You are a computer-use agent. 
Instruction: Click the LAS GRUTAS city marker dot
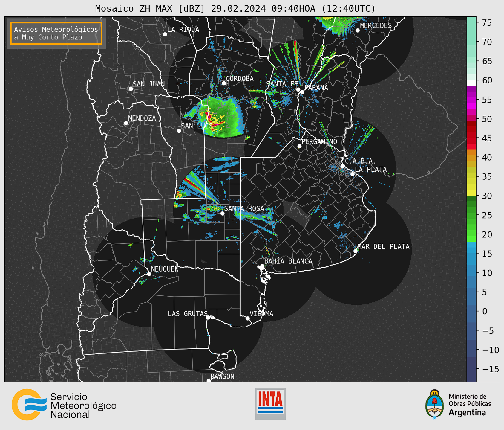click(x=208, y=318)
